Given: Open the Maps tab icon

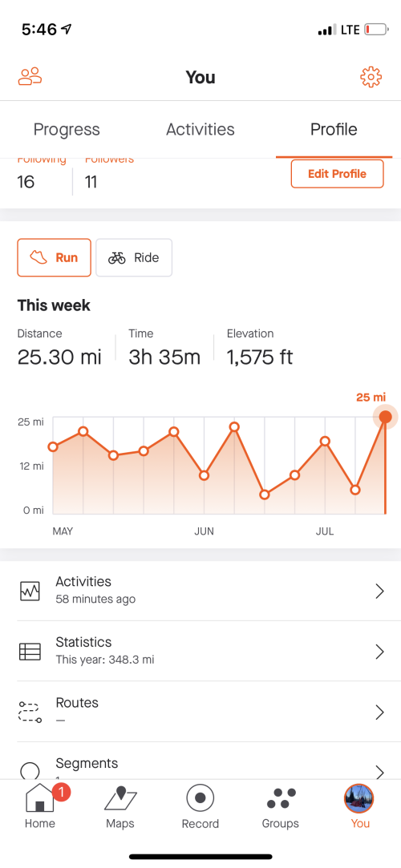Looking at the screenshot, I should click(x=120, y=797).
